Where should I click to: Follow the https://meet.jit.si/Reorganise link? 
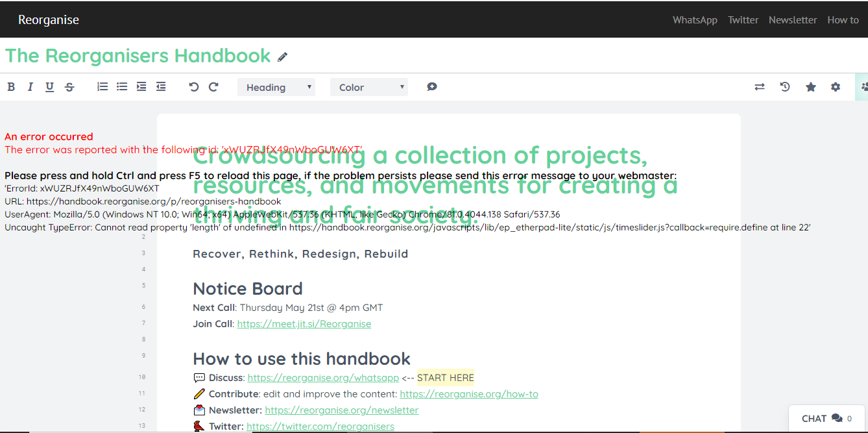(304, 323)
